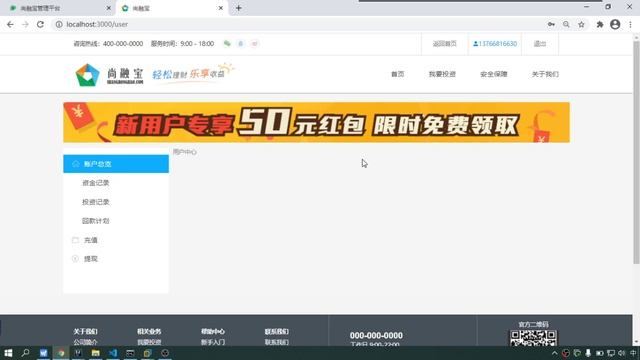This screenshot has width=640, height=360.
Task: Click 公司简介 in footer
Action: point(85,342)
